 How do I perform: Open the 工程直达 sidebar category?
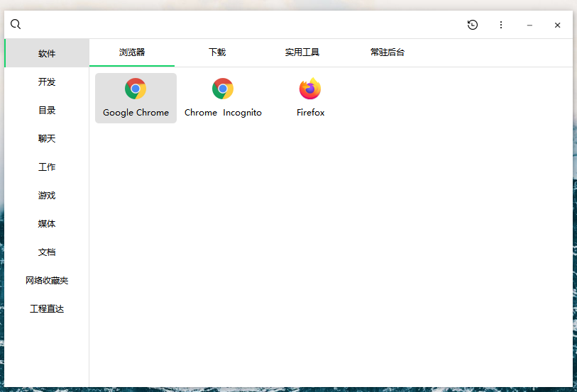(x=47, y=308)
